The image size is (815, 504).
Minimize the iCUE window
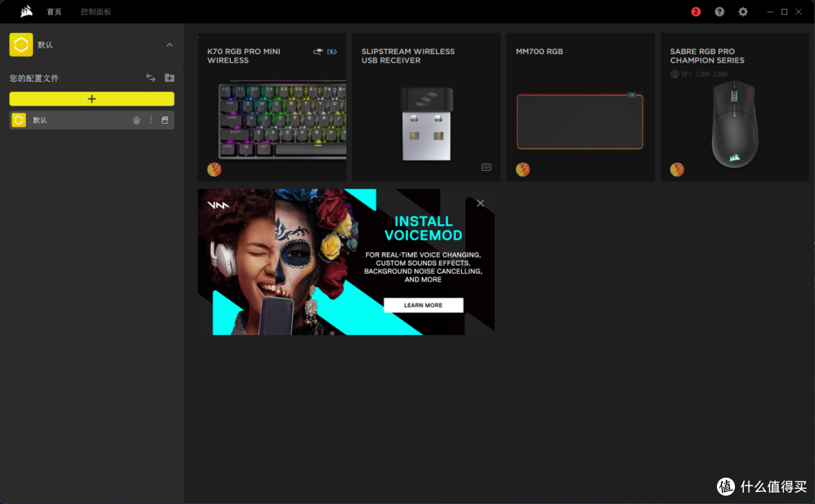click(x=770, y=12)
